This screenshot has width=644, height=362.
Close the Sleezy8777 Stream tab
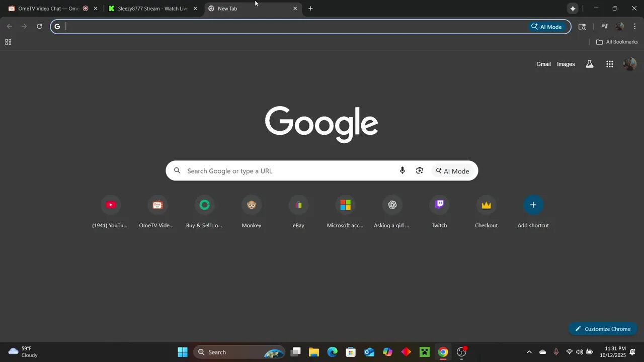pos(195,9)
